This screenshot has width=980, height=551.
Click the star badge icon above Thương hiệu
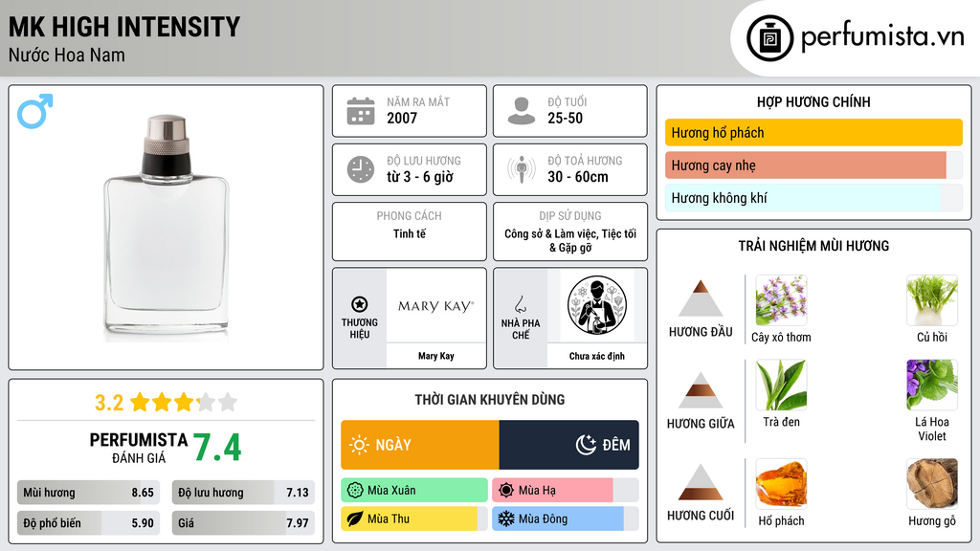360,304
